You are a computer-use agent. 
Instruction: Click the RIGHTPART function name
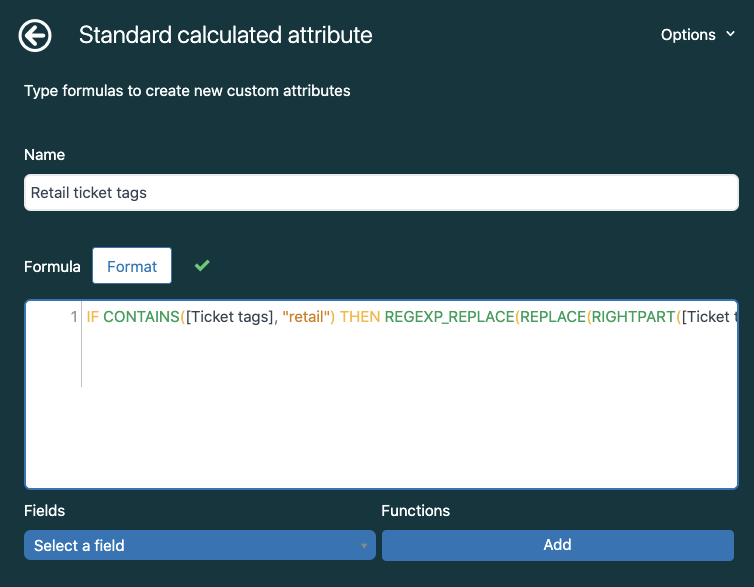[634, 317]
